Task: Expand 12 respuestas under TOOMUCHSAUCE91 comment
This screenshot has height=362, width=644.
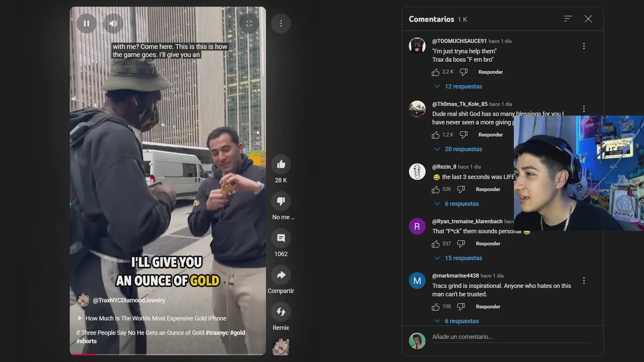Action: pyautogui.click(x=458, y=86)
